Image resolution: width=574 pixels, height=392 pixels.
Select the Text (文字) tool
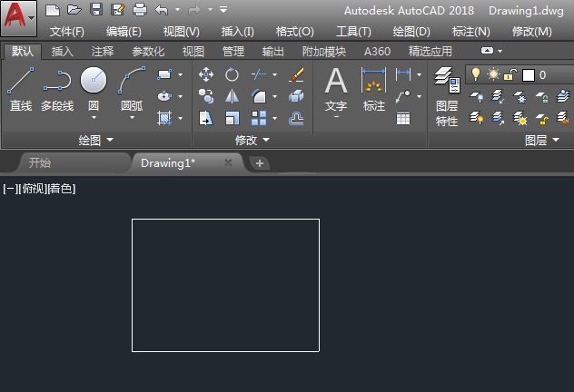pyautogui.click(x=336, y=92)
